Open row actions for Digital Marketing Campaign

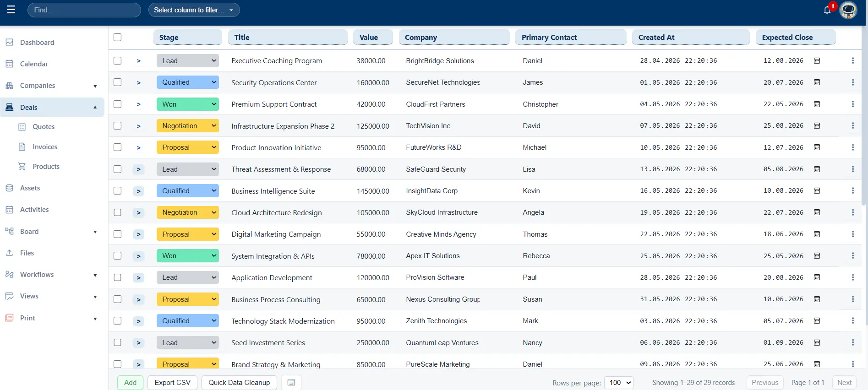[853, 234]
